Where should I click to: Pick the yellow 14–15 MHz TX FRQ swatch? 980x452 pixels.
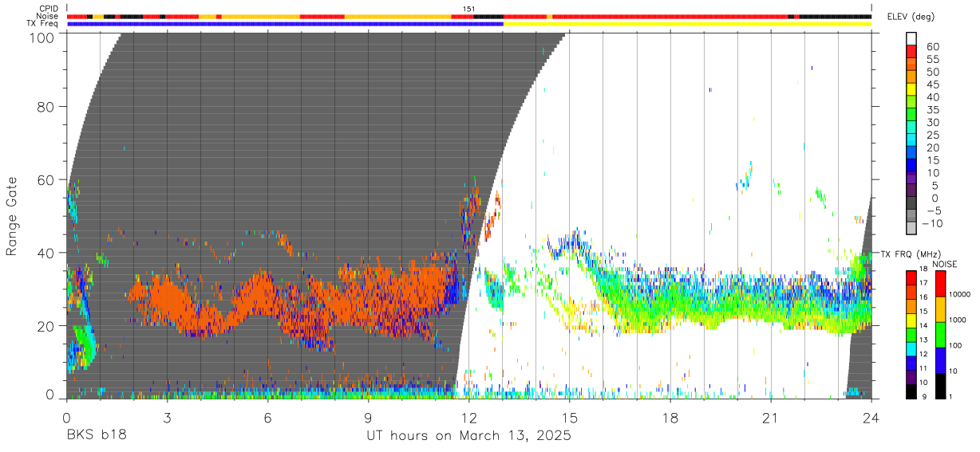[x=911, y=320]
